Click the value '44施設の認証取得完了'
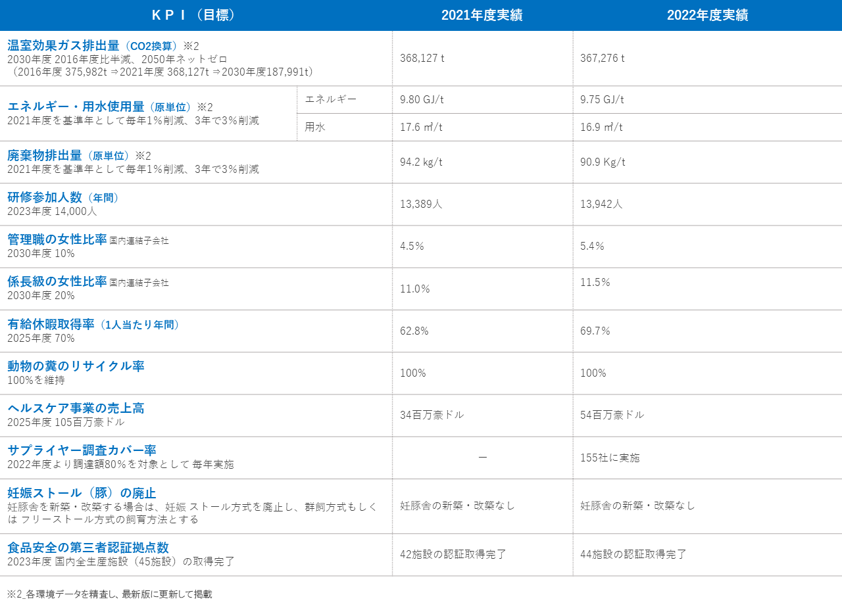 [x=633, y=554]
